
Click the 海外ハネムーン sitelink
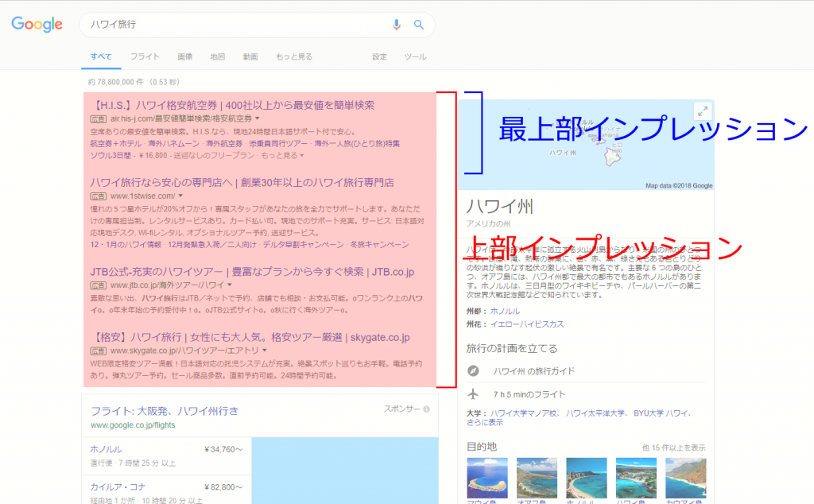tap(173, 143)
